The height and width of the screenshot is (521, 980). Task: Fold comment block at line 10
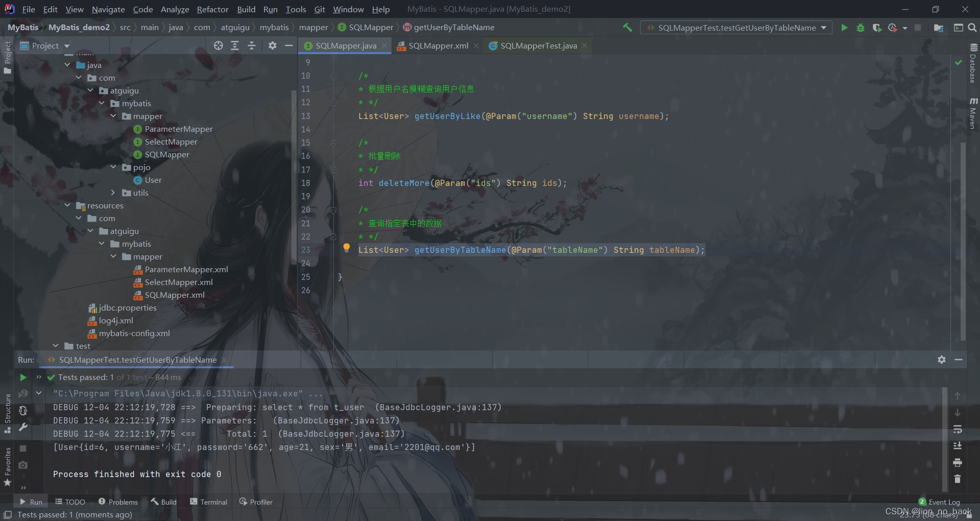tap(333, 76)
